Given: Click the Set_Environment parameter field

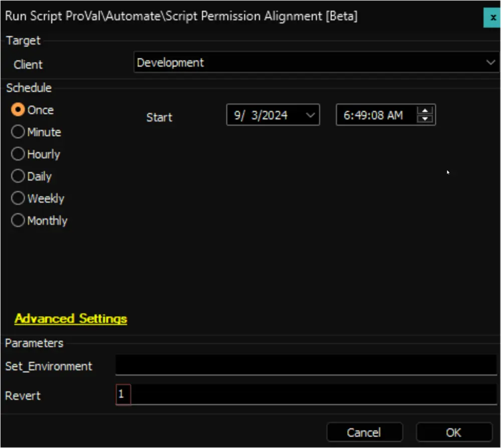Looking at the screenshot, I should (x=306, y=365).
